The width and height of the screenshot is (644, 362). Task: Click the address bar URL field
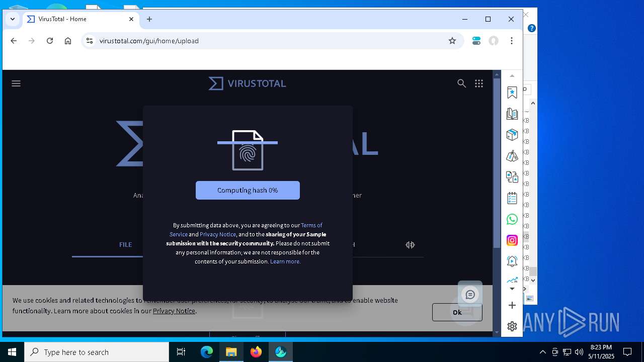pos(272,41)
